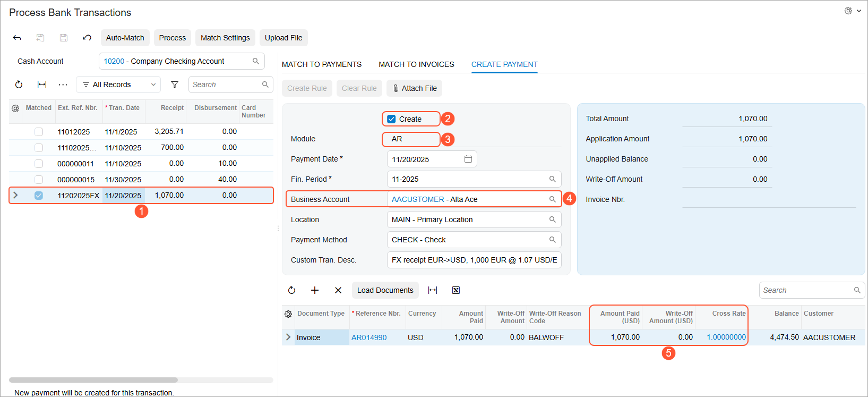Open the Payment Method lookup magnifier
The height and width of the screenshot is (397, 868).
553,240
